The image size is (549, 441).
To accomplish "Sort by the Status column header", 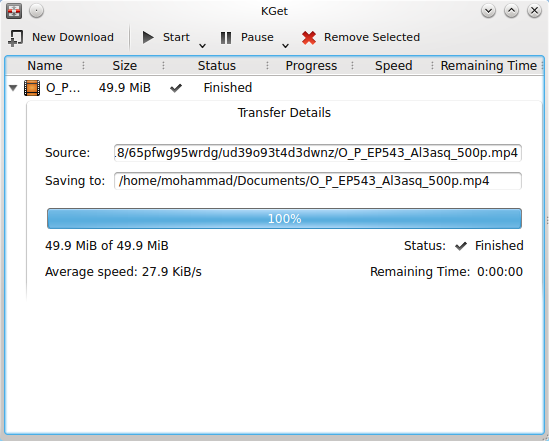I will click(x=216, y=66).
